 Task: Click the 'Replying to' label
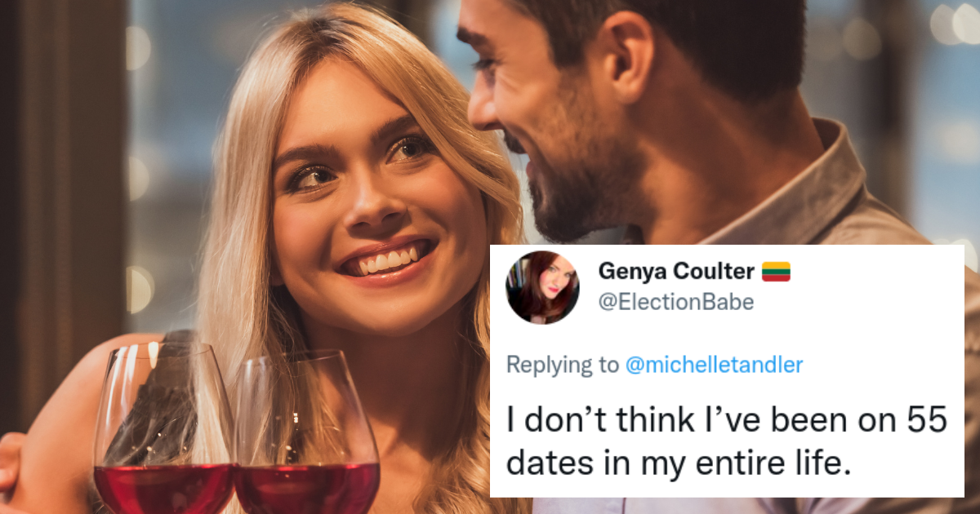tap(563, 365)
